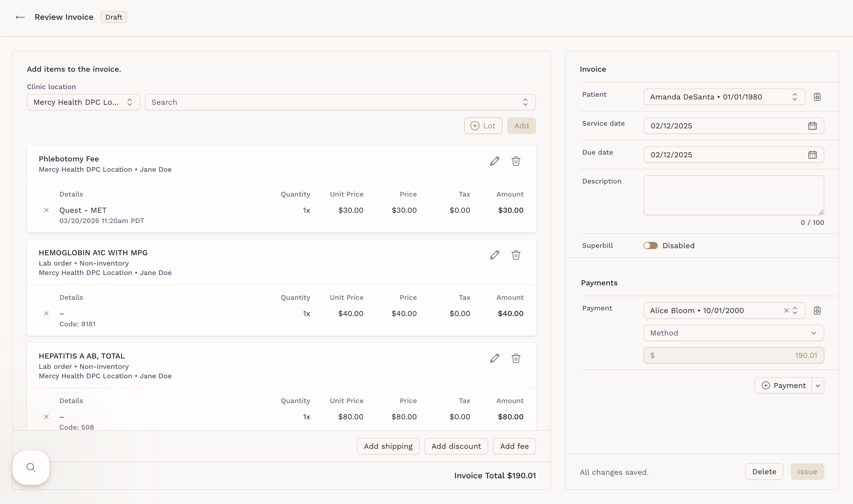Viewport: 853px width, 504px height.
Task: Click the Add discount button
Action: click(456, 446)
